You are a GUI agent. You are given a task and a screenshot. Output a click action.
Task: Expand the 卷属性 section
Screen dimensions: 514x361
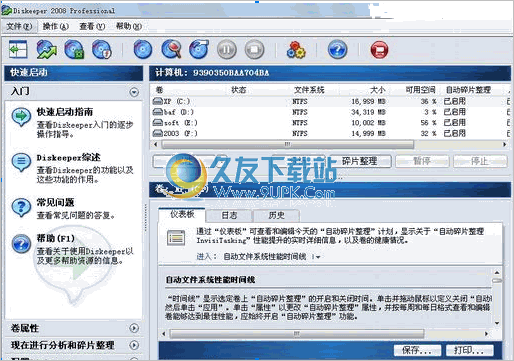pyautogui.click(x=134, y=328)
